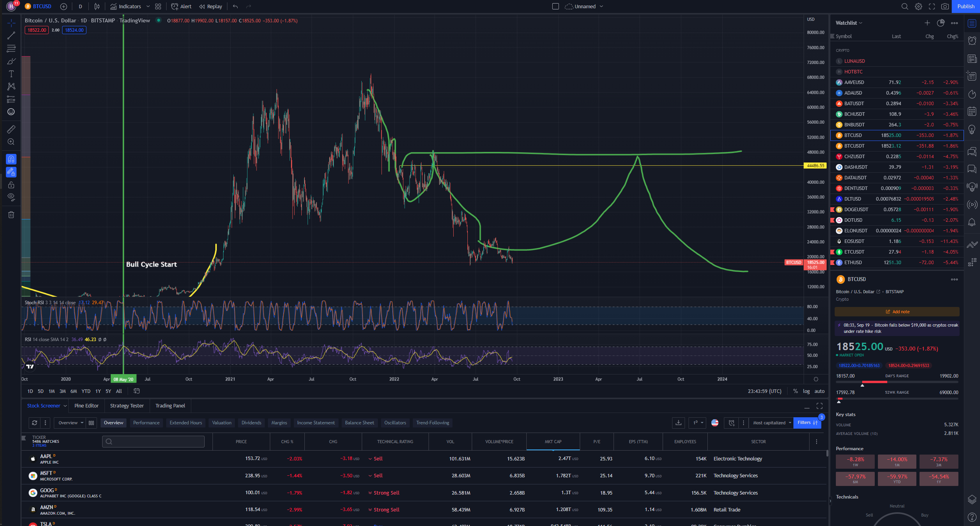The width and height of the screenshot is (980, 526).
Task: Click the trash remove drawings icon
Action: point(11,215)
